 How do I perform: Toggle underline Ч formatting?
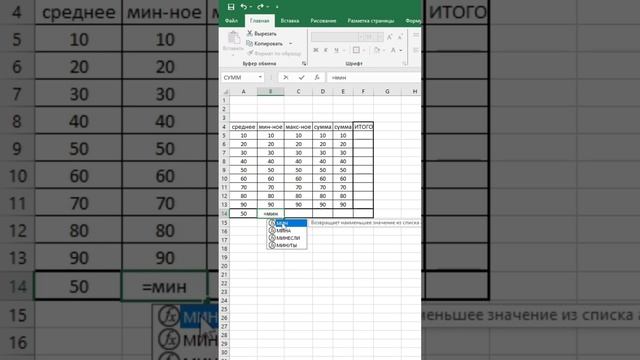336,50
